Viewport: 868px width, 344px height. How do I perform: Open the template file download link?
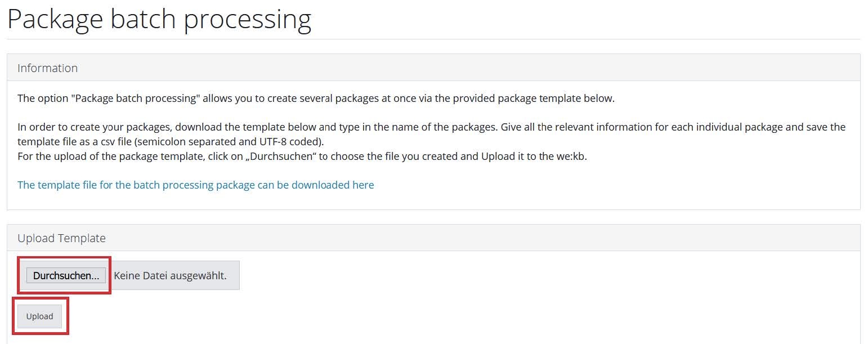tap(195, 185)
